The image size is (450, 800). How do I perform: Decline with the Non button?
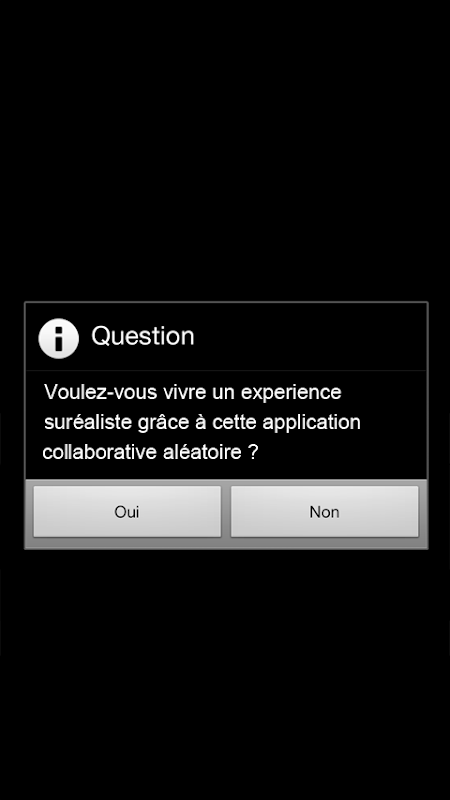tap(324, 511)
